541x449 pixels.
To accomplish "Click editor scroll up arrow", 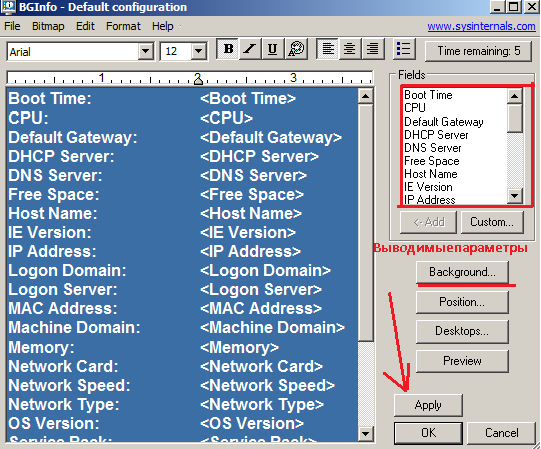I will (365, 96).
